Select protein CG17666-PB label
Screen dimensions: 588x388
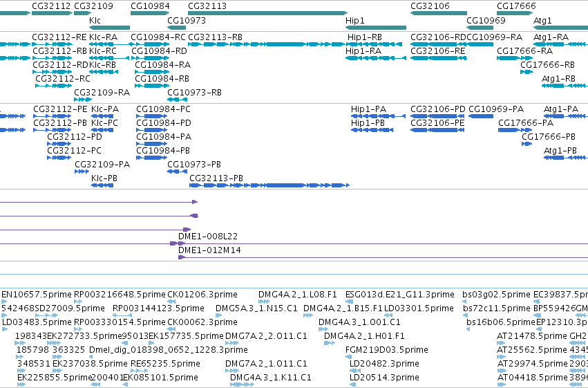coord(549,137)
